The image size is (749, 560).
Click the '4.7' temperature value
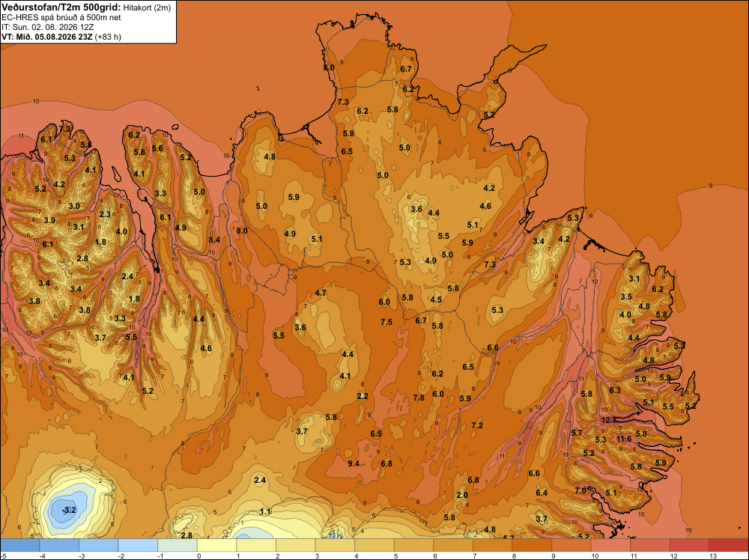321,293
